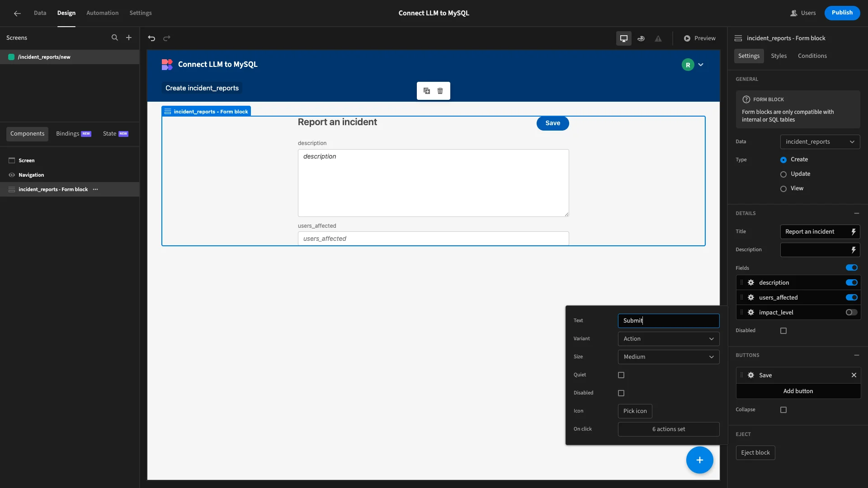Click the Publish button
This screenshot has height=488, width=868.
842,13
